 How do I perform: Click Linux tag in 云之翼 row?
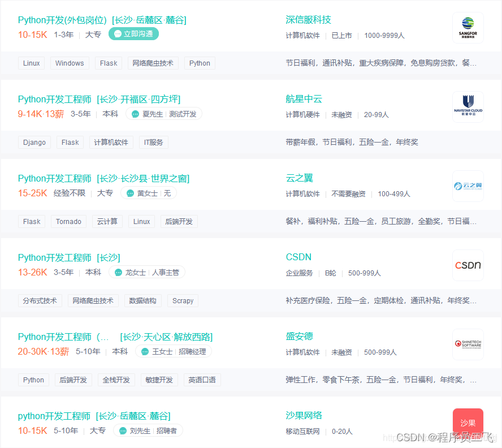pyautogui.click(x=141, y=221)
